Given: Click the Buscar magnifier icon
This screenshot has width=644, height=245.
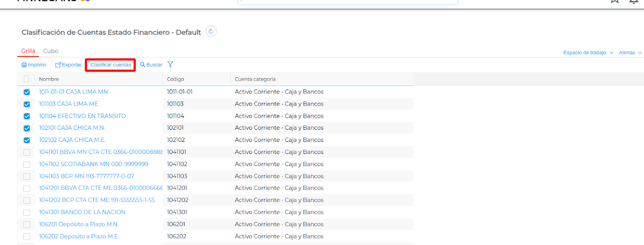Looking at the screenshot, I should [x=142, y=65].
